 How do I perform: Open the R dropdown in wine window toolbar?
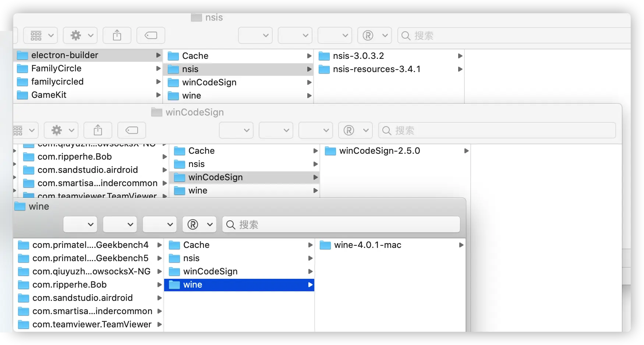199,224
